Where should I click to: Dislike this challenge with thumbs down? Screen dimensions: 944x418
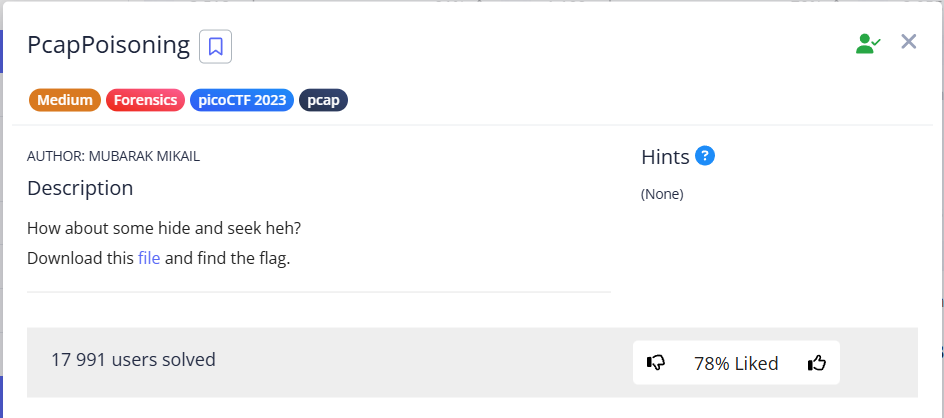[x=656, y=363]
